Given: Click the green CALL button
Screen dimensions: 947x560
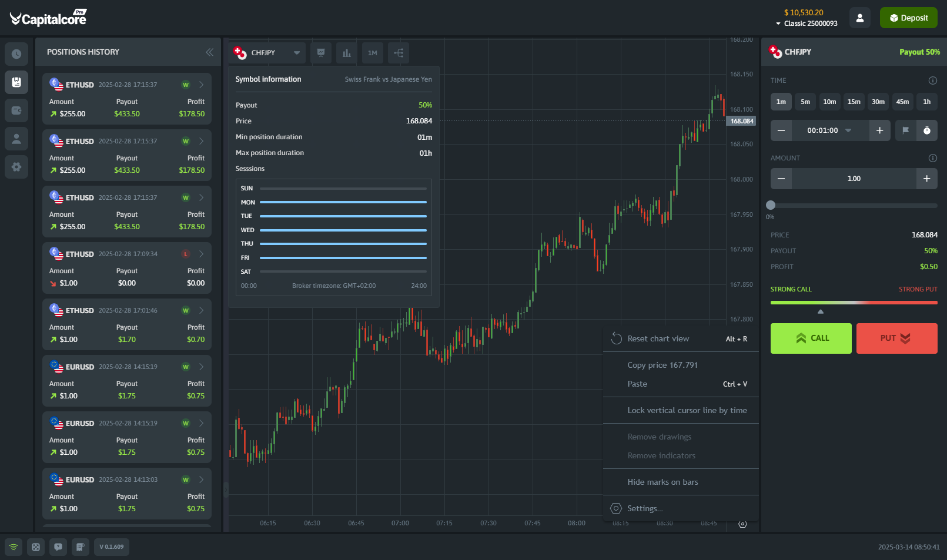Looking at the screenshot, I should click(811, 338).
